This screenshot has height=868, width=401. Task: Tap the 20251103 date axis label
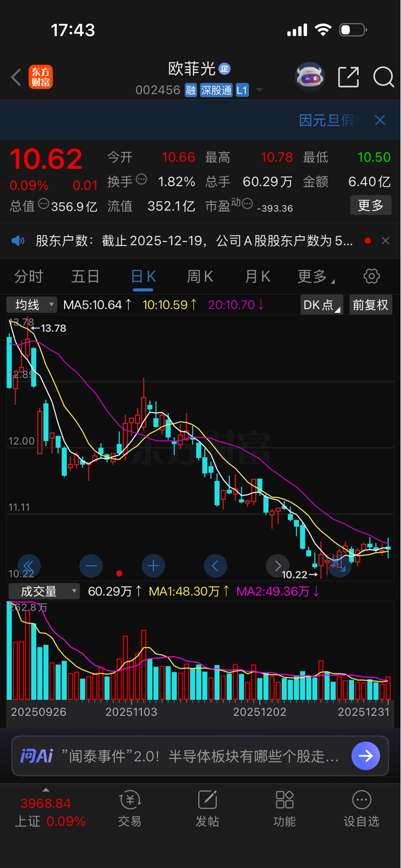131,712
